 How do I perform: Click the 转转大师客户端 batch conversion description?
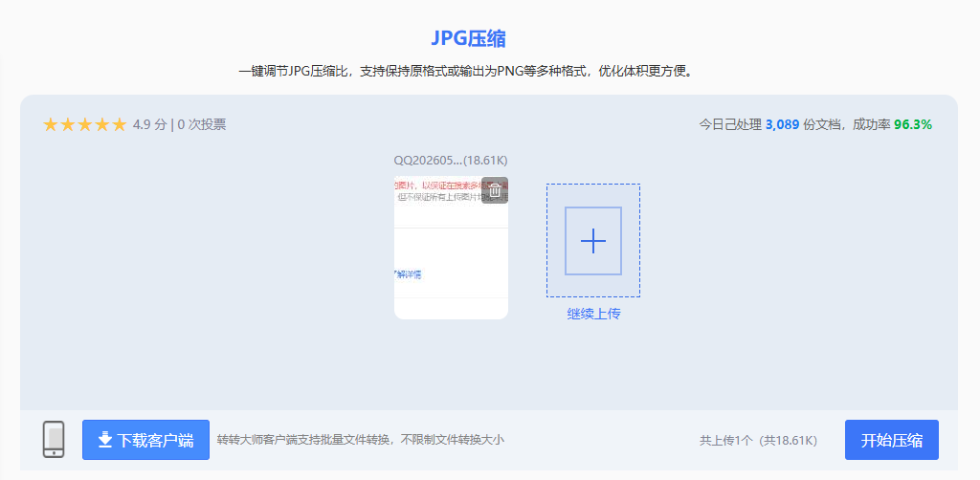(x=361, y=440)
